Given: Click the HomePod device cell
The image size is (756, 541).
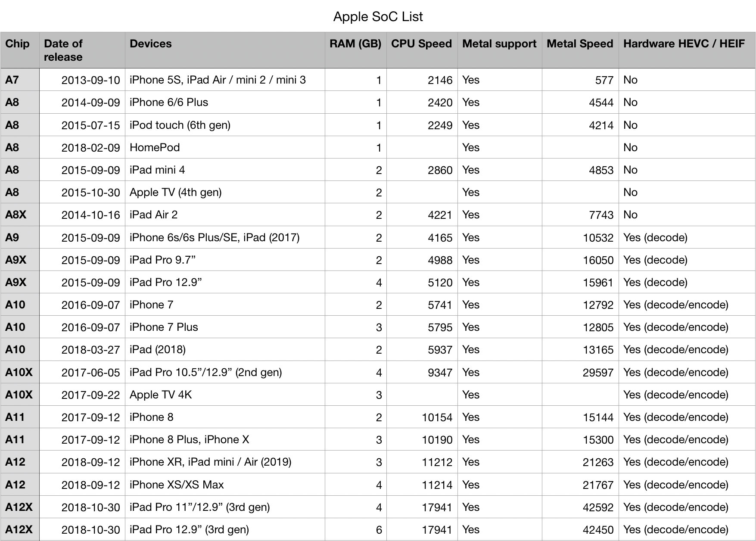Looking at the screenshot, I should click(x=225, y=147).
